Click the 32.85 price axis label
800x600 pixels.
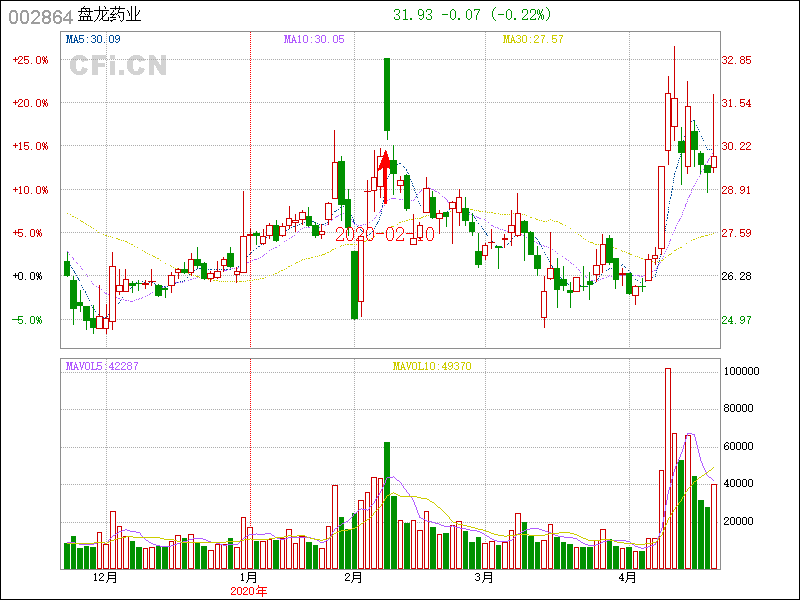(737, 60)
